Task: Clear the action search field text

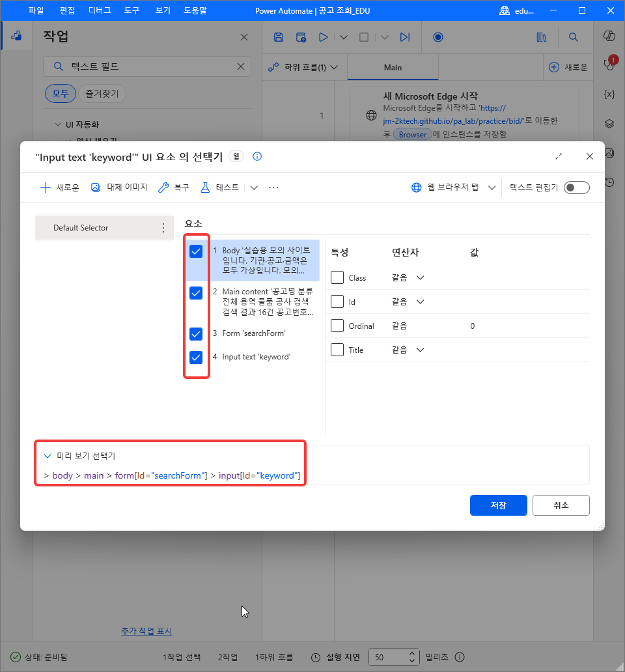Action: point(241,66)
